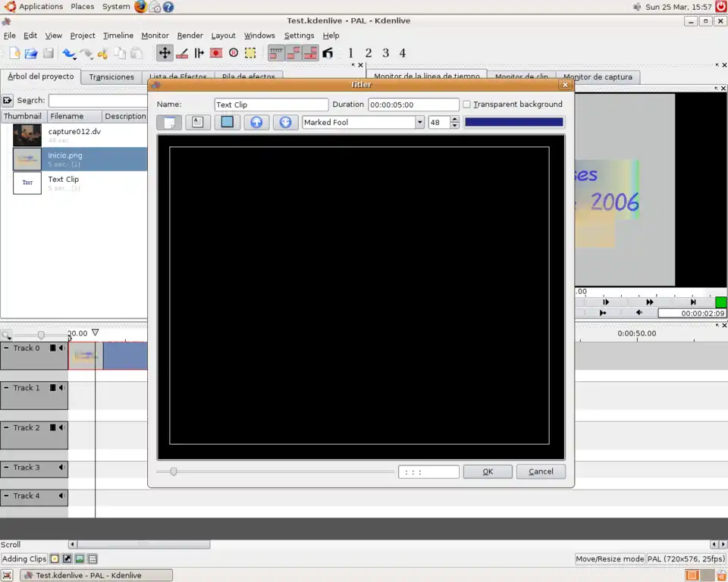
Task: Click the Save project icon
Action: click(49, 53)
